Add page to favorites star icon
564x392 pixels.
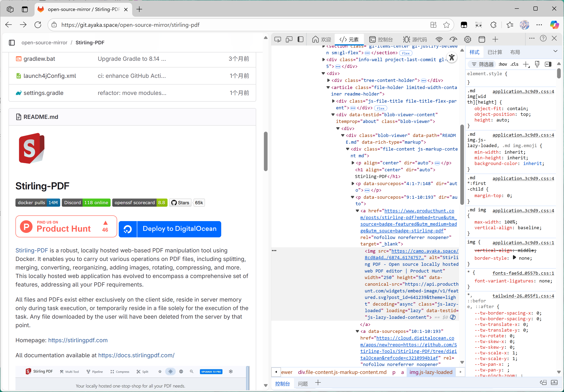446,25
